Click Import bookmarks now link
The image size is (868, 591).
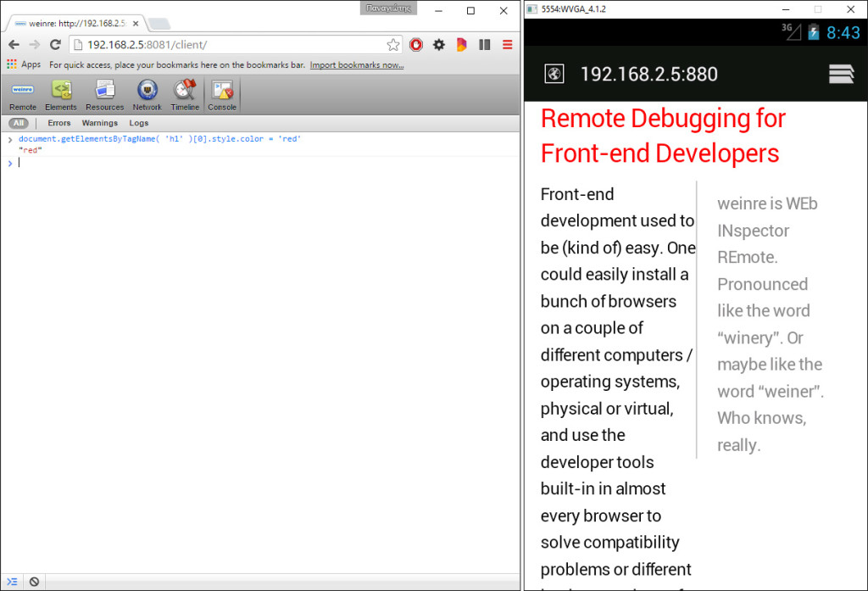pos(357,64)
